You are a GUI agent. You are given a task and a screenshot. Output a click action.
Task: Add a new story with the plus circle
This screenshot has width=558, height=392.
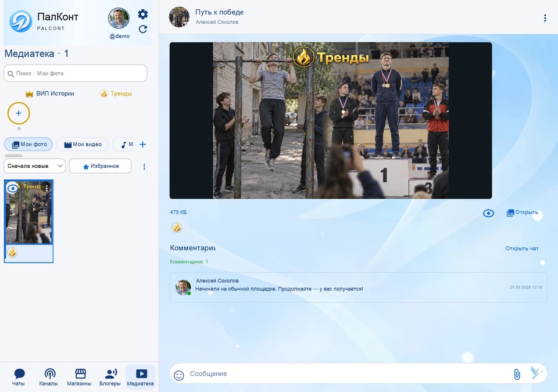(x=19, y=113)
